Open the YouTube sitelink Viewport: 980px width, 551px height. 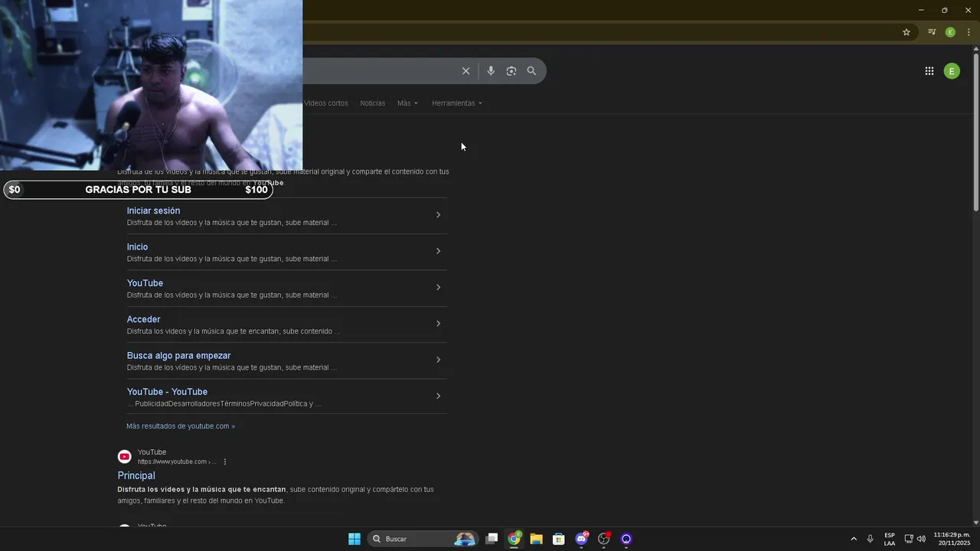[x=145, y=283]
